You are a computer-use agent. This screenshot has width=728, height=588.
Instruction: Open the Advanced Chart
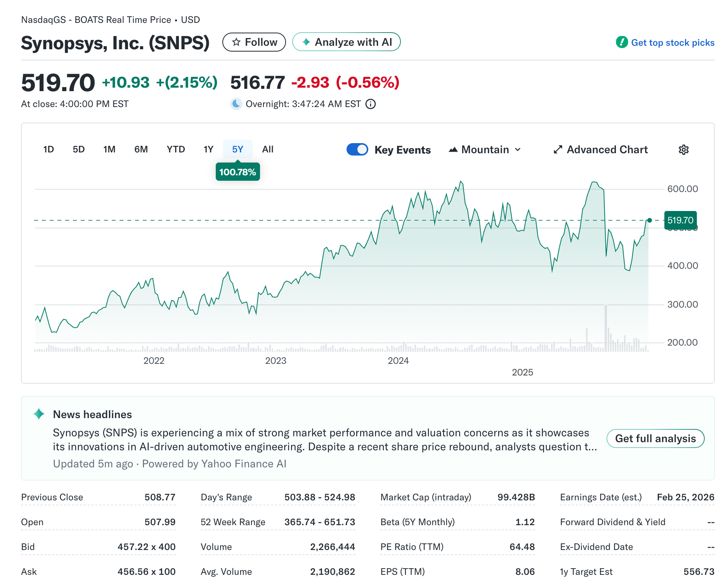coord(601,150)
